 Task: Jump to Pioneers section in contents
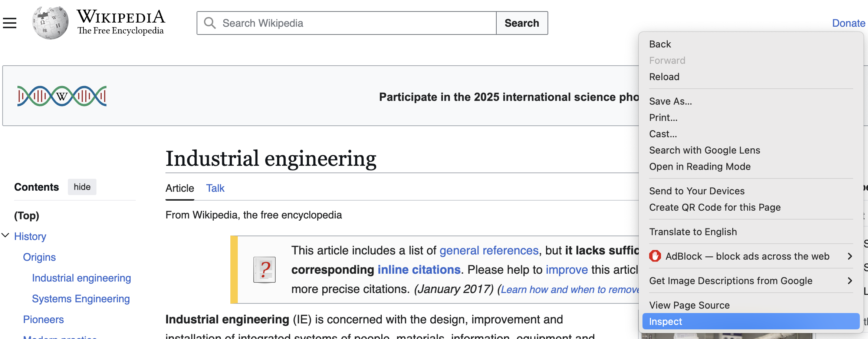point(43,319)
